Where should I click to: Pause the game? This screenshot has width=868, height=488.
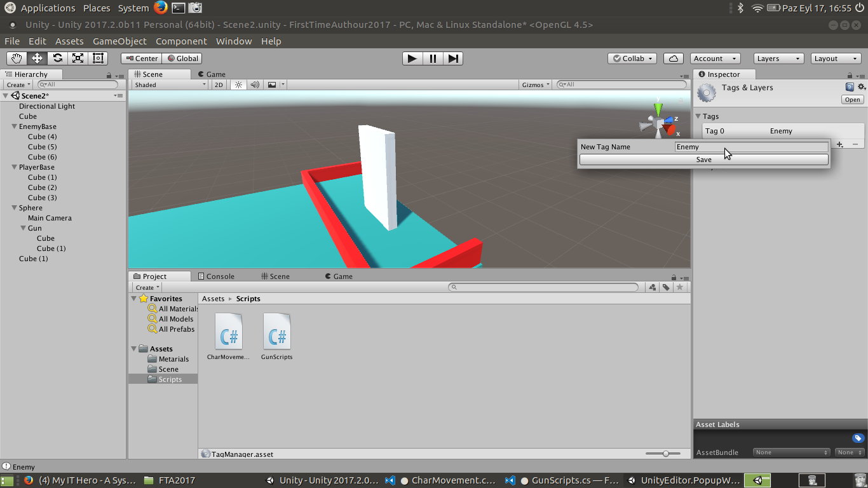433,58
